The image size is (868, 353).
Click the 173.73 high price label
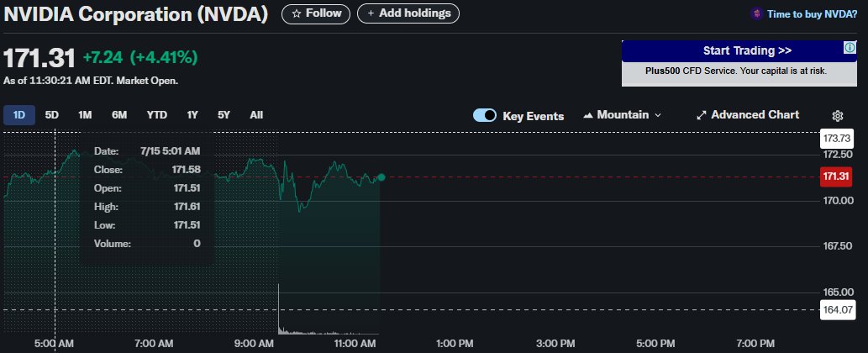click(x=836, y=139)
